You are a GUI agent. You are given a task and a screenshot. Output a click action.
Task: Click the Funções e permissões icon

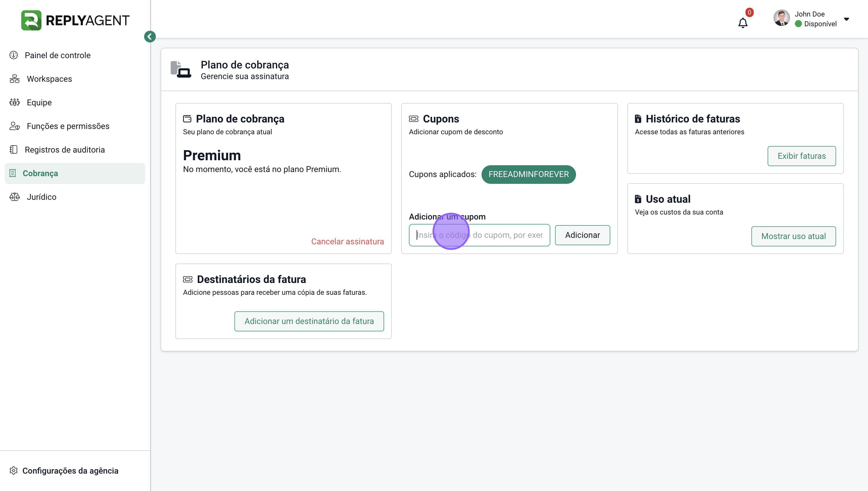click(x=14, y=126)
